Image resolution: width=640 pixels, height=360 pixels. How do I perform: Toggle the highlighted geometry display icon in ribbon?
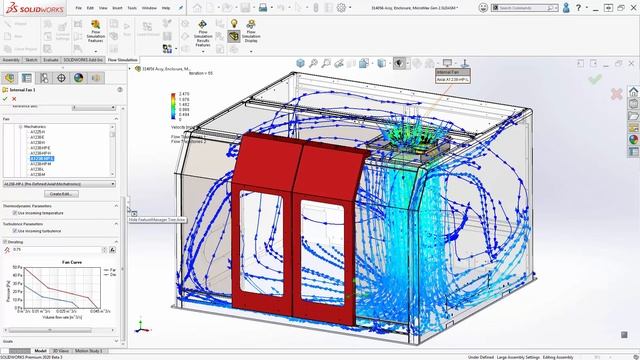(234, 37)
